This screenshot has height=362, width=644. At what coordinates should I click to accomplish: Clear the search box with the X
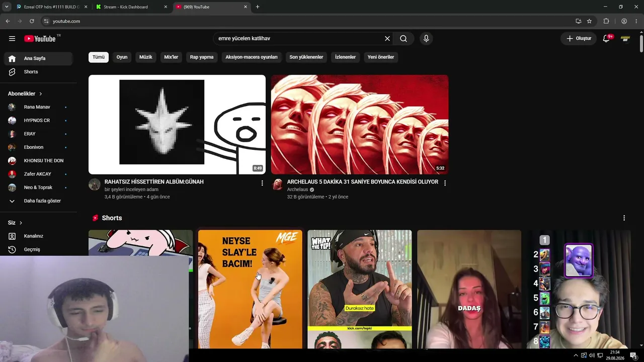(387, 39)
